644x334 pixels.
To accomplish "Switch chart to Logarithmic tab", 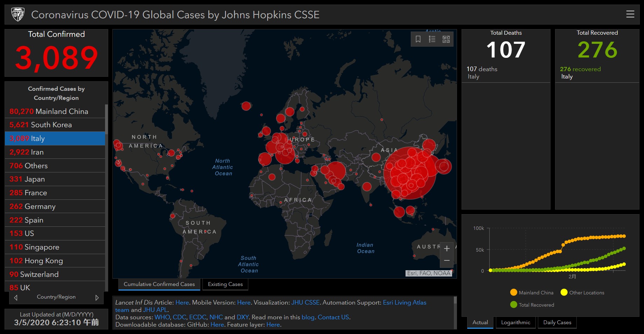I will point(515,322).
